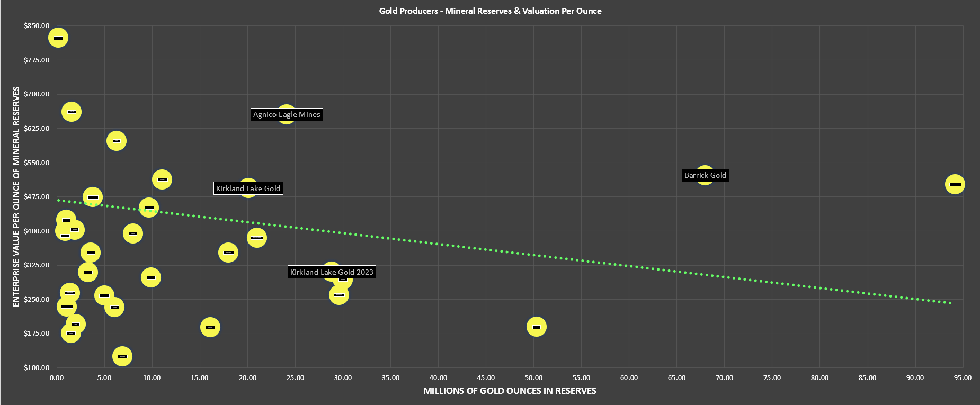
Task: Select the 'Millions of Gold Ounces in Reserves' axis title
Action: (x=510, y=391)
